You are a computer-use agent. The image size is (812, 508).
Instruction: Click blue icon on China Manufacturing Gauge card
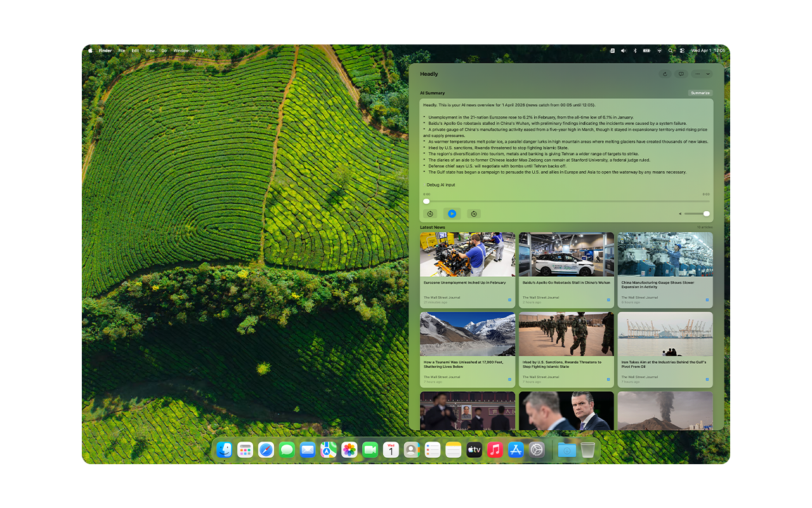[x=707, y=300]
